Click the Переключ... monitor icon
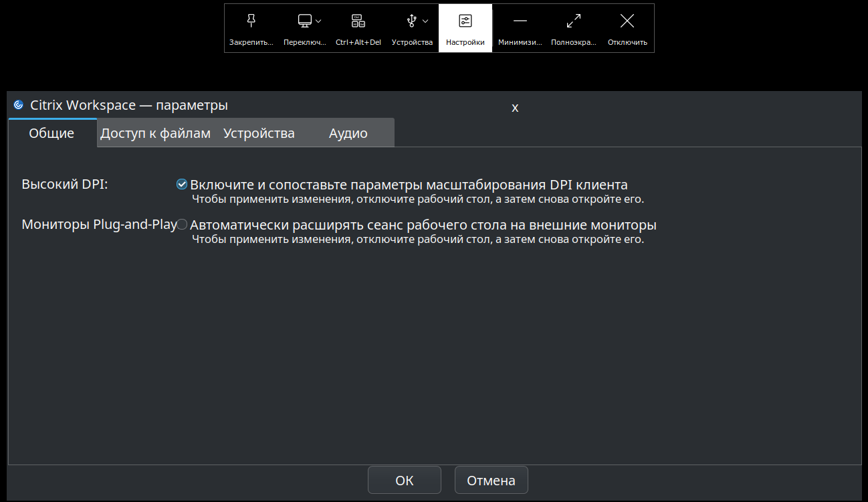Viewport: 868px width, 502px height. tap(305, 21)
